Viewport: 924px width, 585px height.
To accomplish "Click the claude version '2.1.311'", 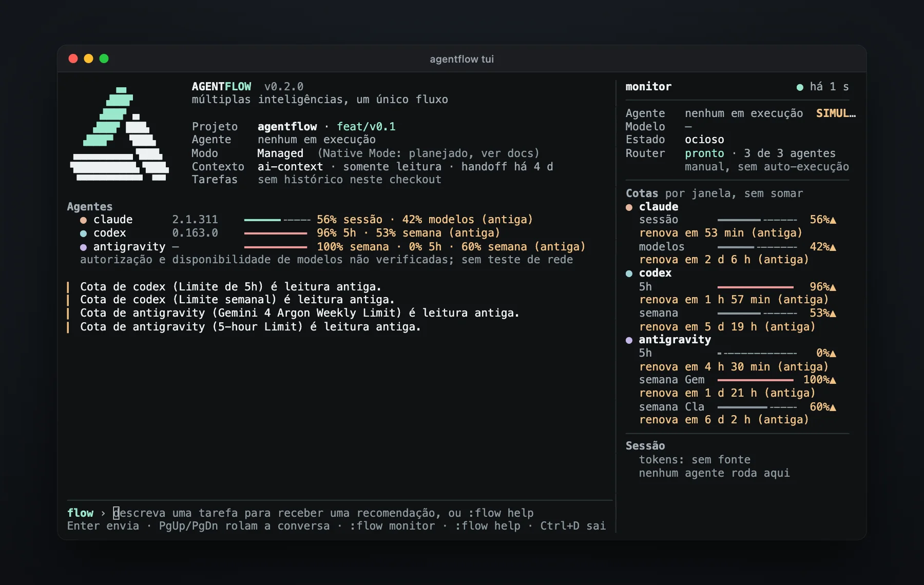I will click(x=195, y=220).
